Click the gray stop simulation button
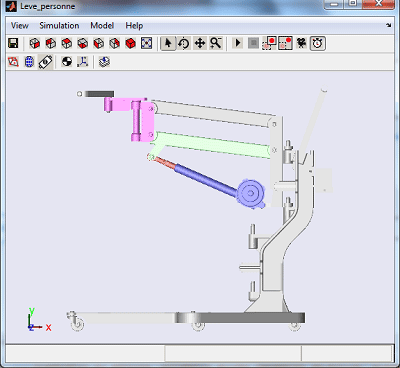This screenshot has width=400, height=368. click(x=253, y=43)
